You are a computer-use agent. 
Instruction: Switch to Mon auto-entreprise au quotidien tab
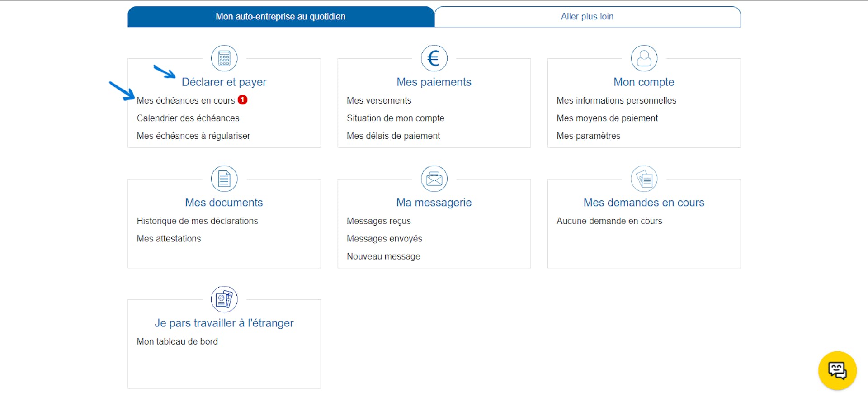(x=281, y=17)
